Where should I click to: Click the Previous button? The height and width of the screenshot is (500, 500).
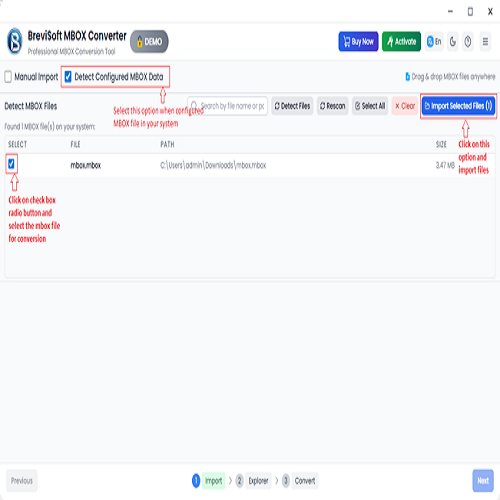pos(22,481)
